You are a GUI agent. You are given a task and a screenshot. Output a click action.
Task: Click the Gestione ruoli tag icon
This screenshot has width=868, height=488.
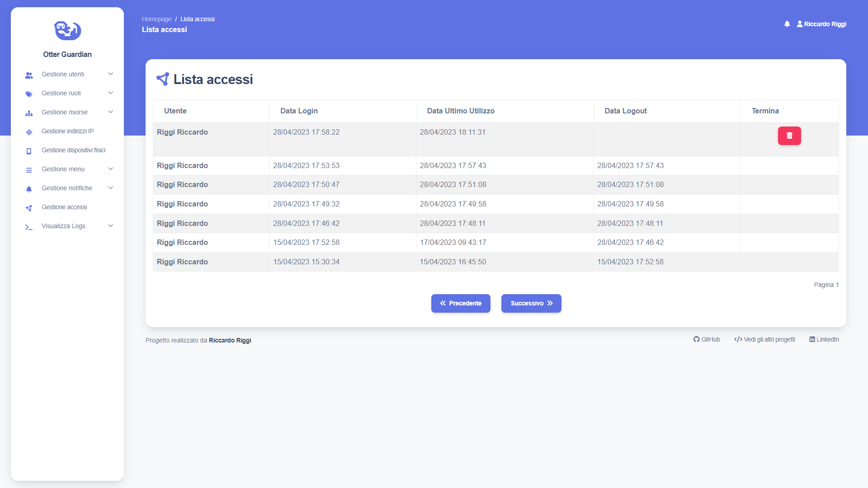click(x=29, y=94)
